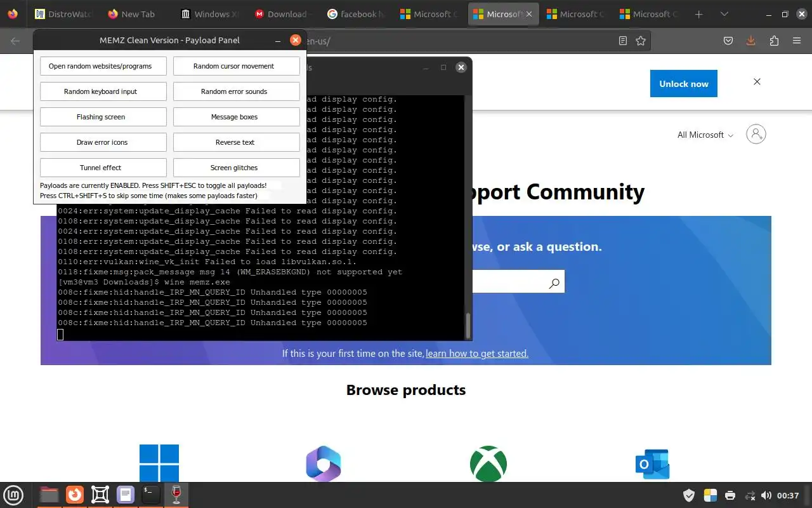Open the Xbox product icon
Viewport: 812px width, 508px height.
pos(488,463)
